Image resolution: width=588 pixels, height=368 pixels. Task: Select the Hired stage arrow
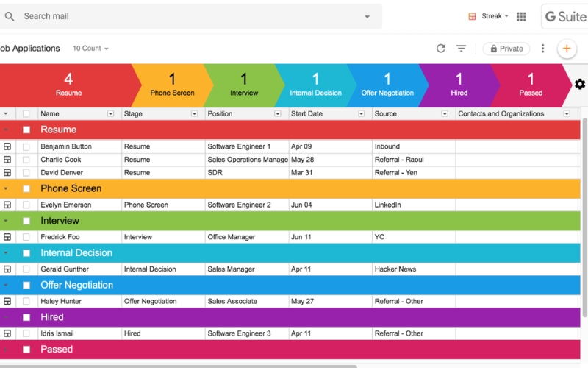pyautogui.click(x=459, y=85)
